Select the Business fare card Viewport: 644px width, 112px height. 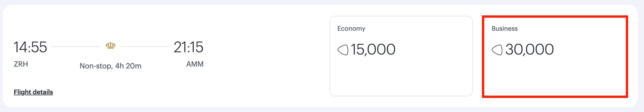click(x=555, y=57)
